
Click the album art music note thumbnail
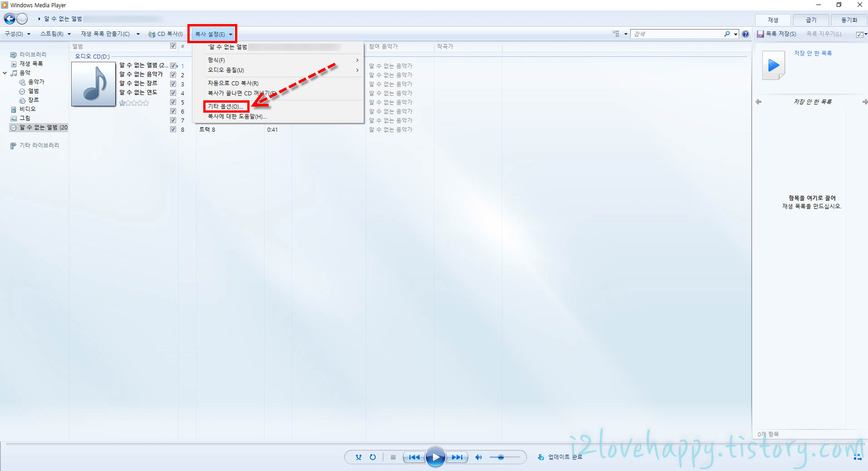click(93, 84)
